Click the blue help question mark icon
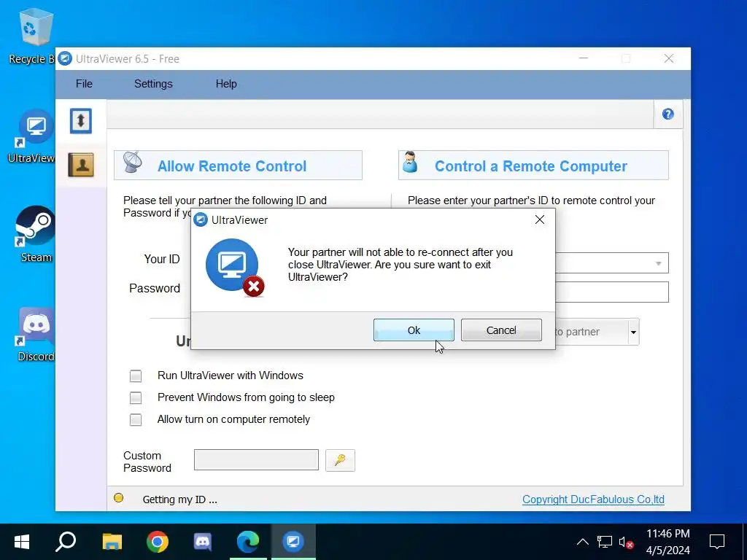The image size is (747, 560). (668, 114)
